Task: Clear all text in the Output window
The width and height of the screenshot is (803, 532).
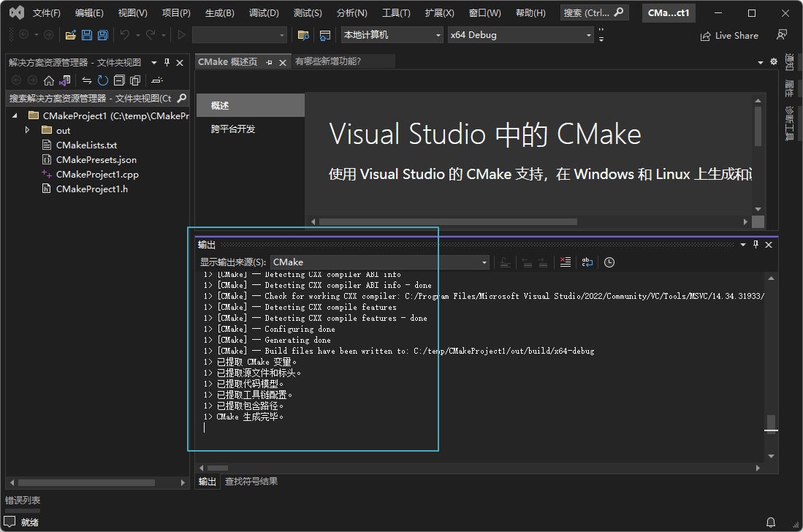Action: coord(566,262)
